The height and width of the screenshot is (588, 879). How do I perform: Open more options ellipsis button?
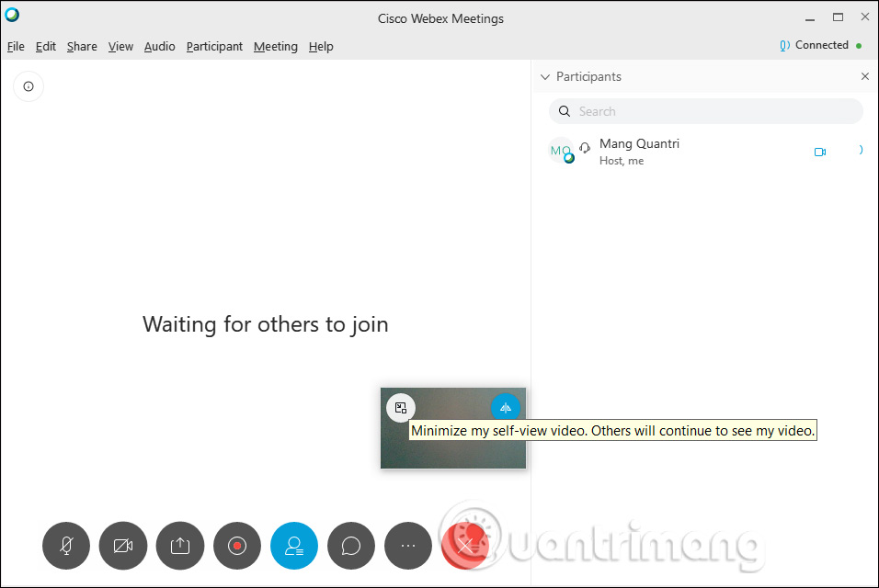pos(408,546)
